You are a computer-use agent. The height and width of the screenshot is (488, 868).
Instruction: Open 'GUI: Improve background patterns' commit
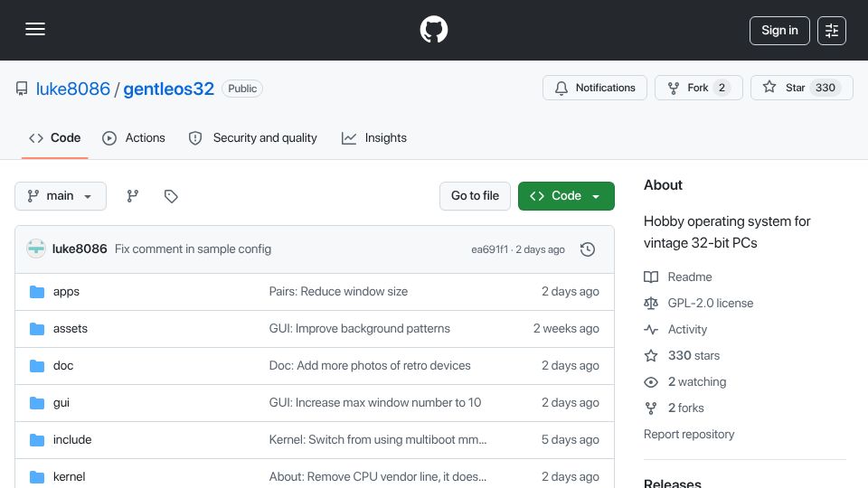[x=359, y=329]
